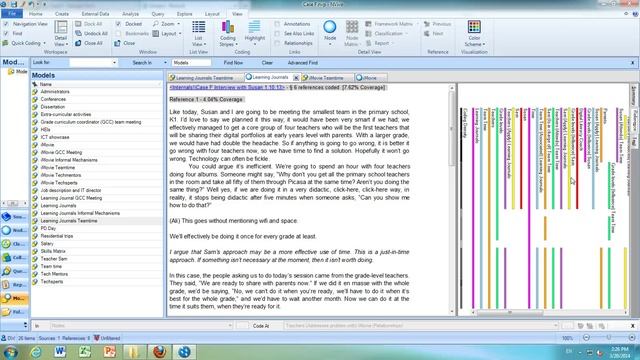Expand the Code At combo box
Viewport: 640px width, 360px height.
pos(555,326)
